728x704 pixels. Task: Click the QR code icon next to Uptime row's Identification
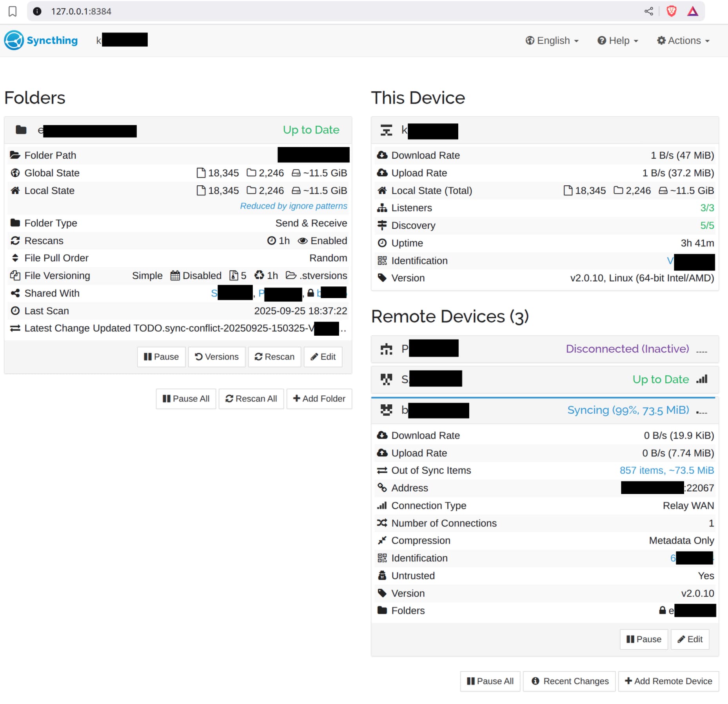pos(382,261)
